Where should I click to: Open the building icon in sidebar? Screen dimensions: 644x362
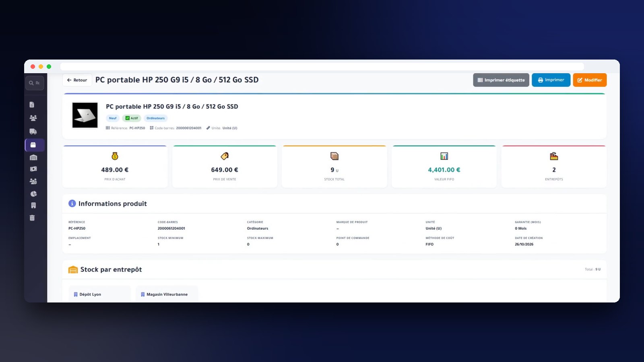point(33,206)
